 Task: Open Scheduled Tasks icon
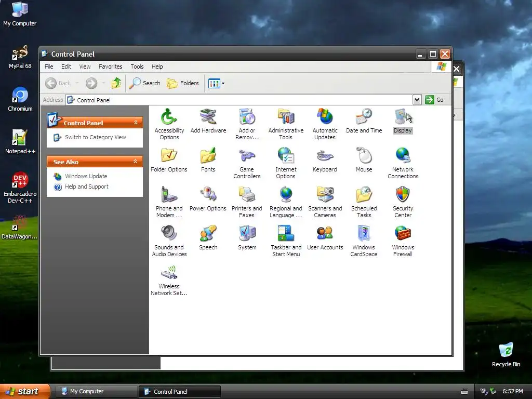point(364,195)
